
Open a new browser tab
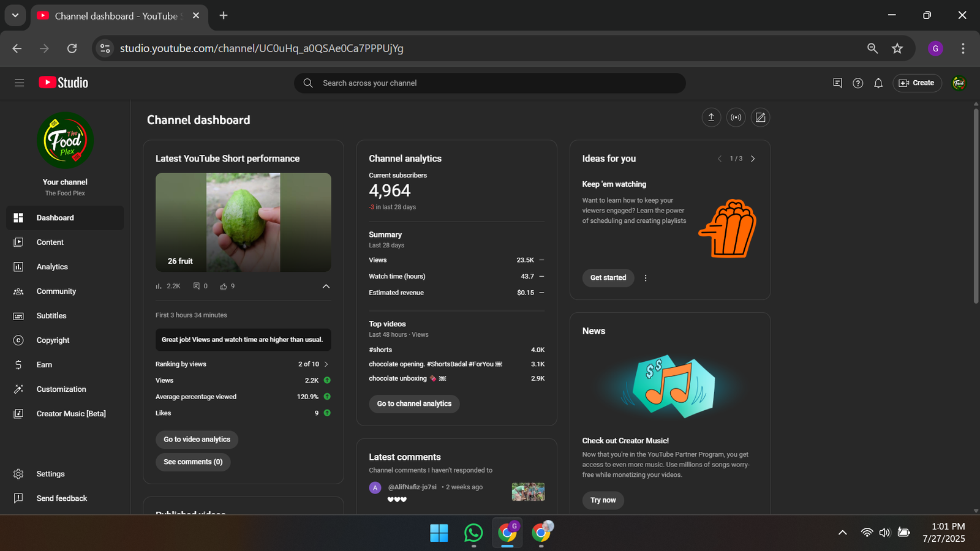224,15
